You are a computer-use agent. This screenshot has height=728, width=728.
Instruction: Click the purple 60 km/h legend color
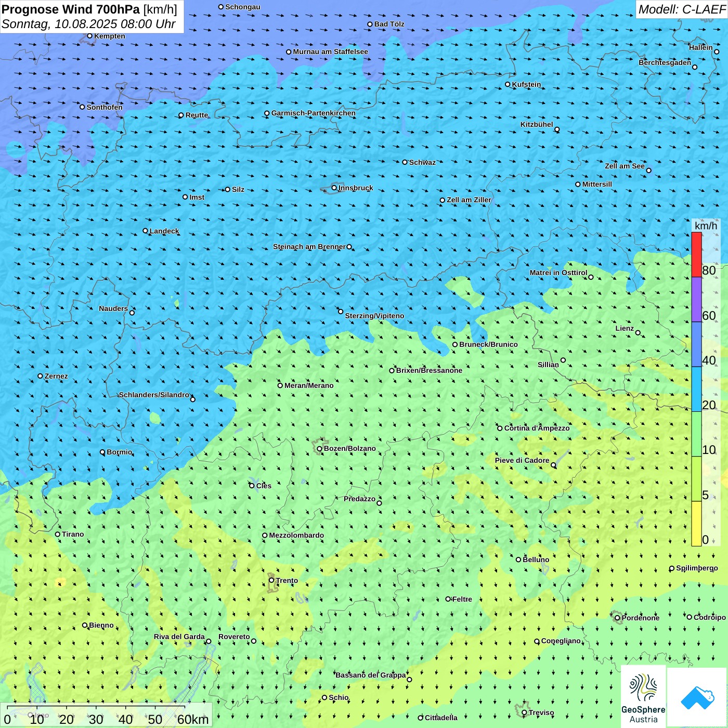pyautogui.click(x=696, y=300)
